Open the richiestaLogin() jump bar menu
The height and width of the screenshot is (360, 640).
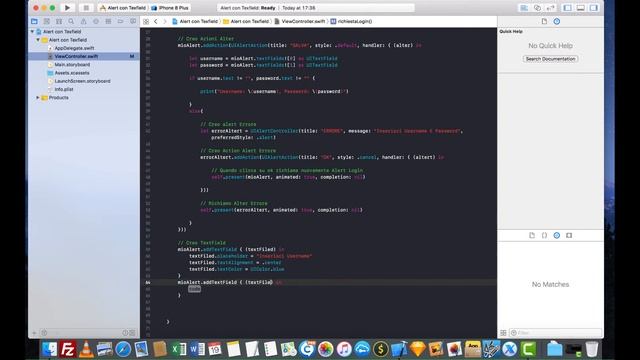[351, 21]
